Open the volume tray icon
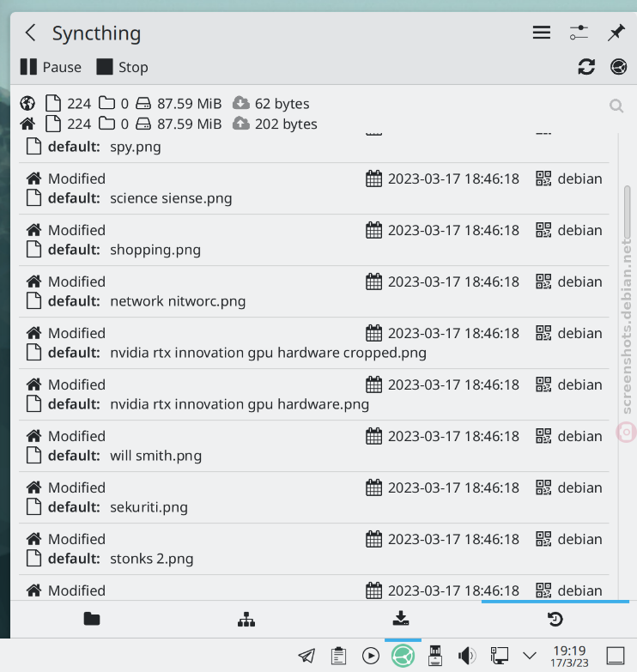This screenshot has width=637, height=672. pyautogui.click(x=467, y=656)
